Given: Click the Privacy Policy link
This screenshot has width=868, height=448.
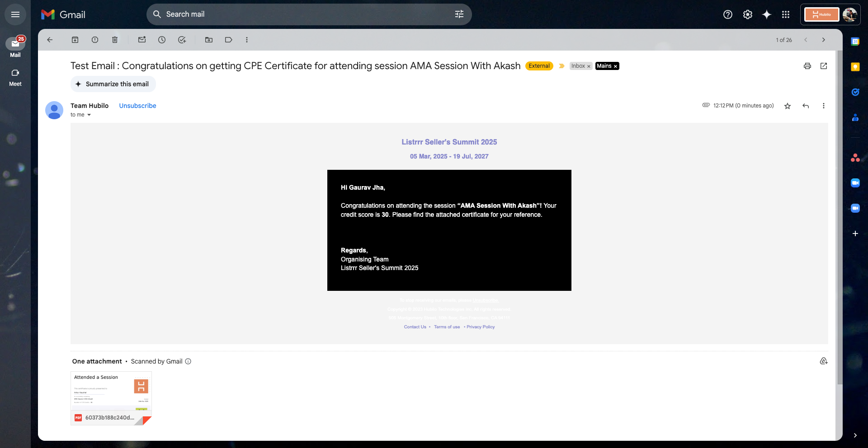Looking at the screenshot, I should [x=481, y=327].
